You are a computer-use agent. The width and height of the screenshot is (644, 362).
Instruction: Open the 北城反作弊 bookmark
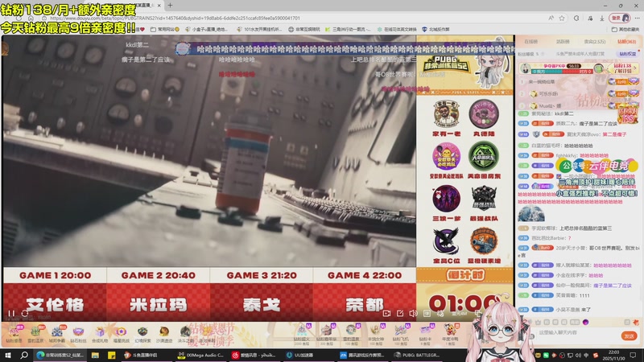(x=436, y=30)
